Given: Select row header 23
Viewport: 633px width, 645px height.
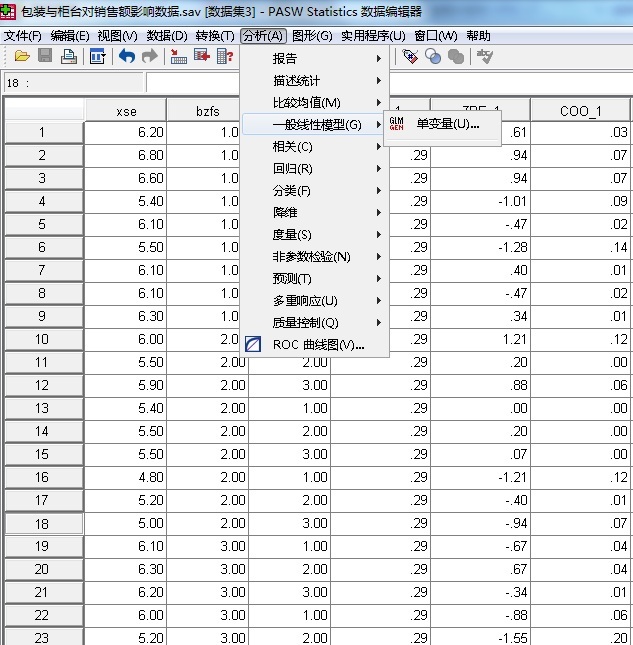Looking at the screenshot, I should click(44, 636).
